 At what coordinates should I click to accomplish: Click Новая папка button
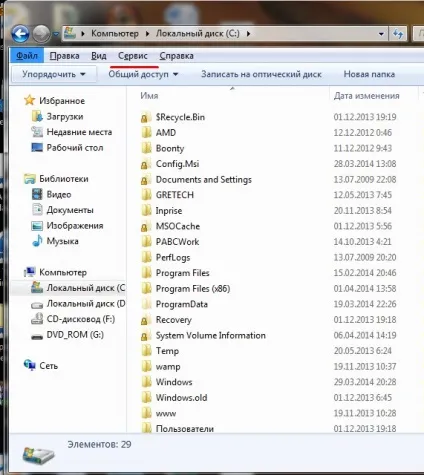(369, 74)
